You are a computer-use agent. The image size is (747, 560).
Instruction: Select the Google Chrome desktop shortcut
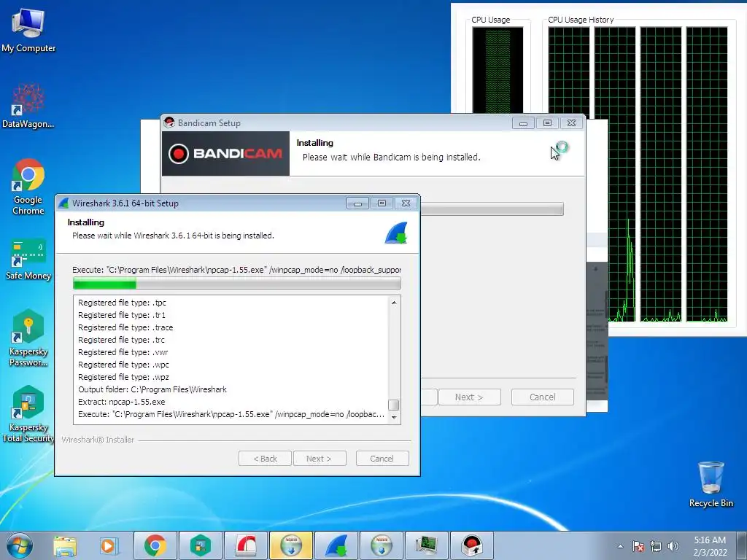28,187
